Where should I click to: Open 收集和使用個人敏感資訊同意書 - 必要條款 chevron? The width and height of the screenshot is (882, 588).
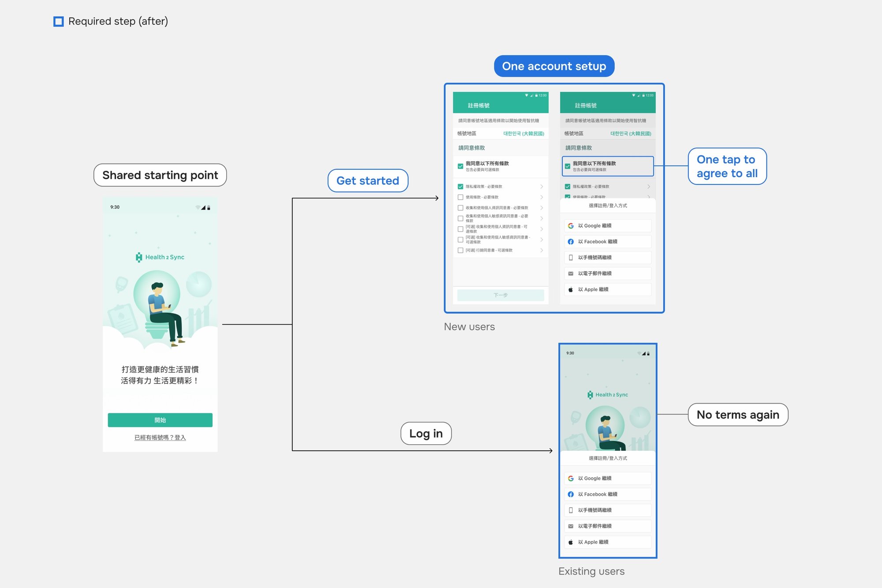(542, 218)
